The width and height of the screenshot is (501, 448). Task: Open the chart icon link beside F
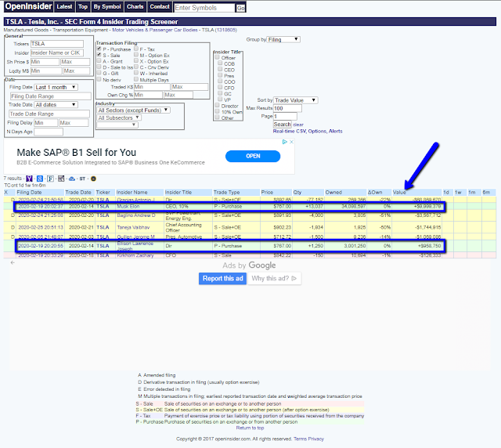(x=61, y=179)
